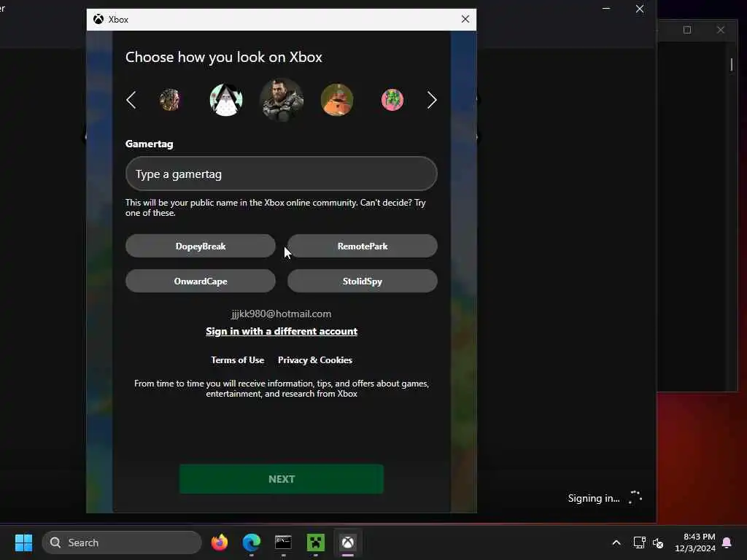Click the Xbox logo in dialog title bar

click(98, 19)
